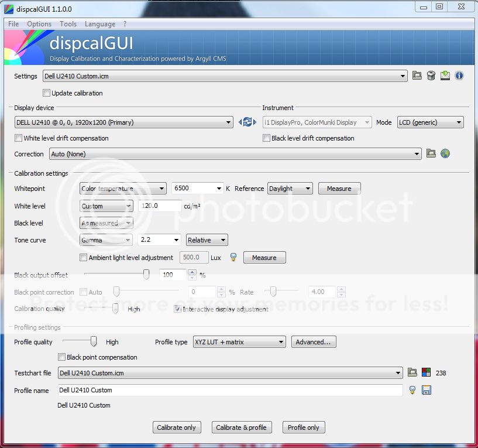Open the Display device dropdown

(x=124, y=122)
